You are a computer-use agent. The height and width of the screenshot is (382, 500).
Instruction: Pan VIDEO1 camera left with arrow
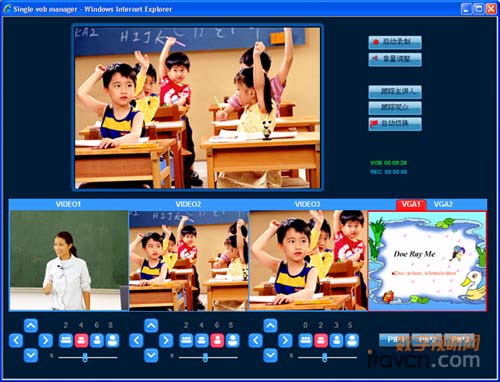(16, 340)
